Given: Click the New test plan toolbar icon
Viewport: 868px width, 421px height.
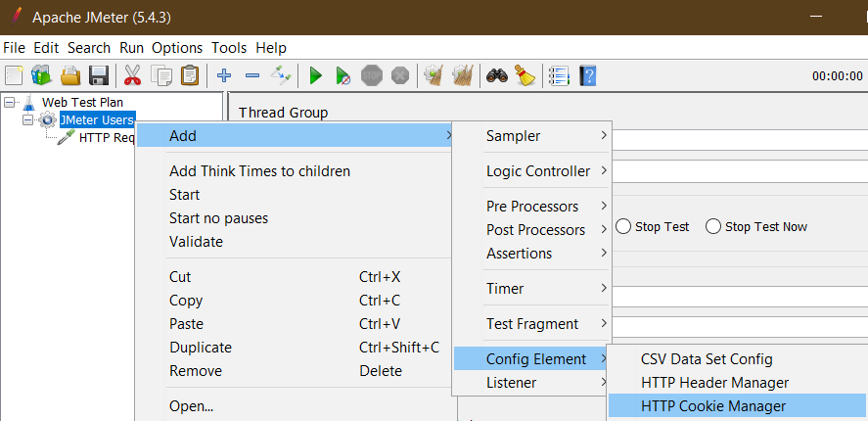Looking at the screenshot, I should tap(14, 74).
